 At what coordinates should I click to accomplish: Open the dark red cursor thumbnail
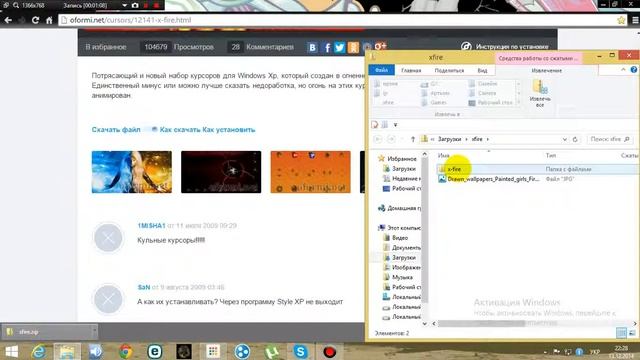coord(221,172)
